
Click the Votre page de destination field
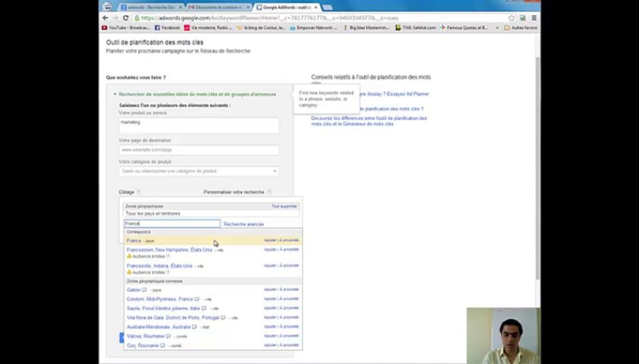[x=199, y=150]
